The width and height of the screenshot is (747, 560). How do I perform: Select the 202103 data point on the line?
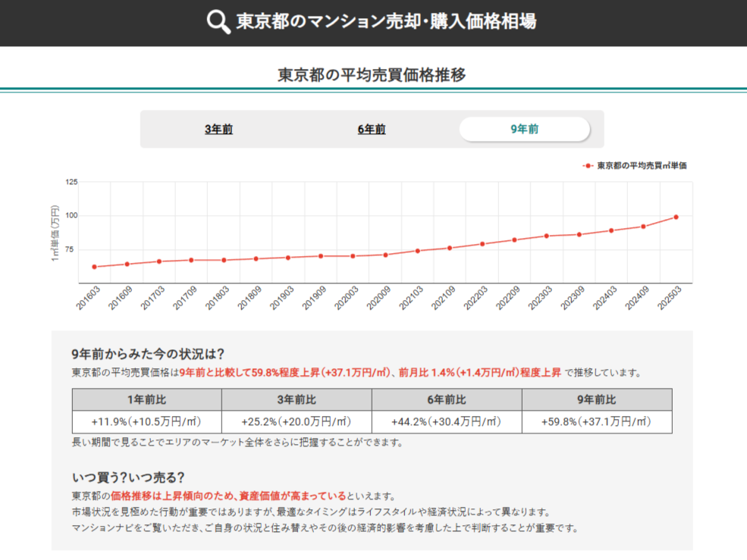pos(417,251)
